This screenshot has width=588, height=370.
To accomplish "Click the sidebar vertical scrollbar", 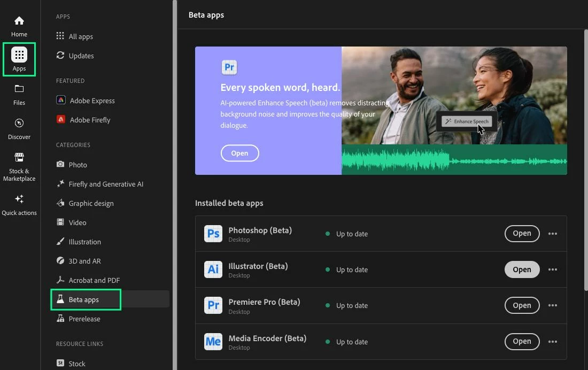I will coord(174,185).
